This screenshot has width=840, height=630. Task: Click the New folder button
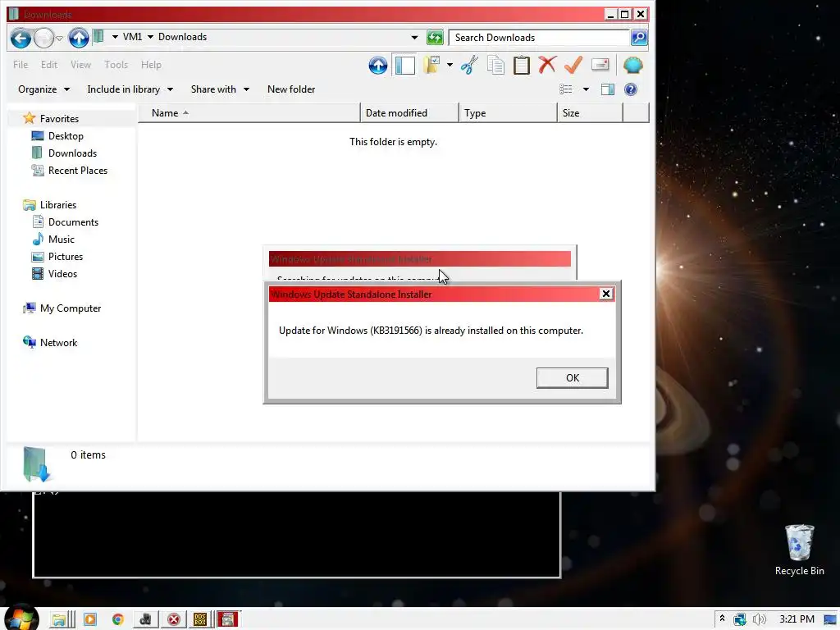pos(291,89)
